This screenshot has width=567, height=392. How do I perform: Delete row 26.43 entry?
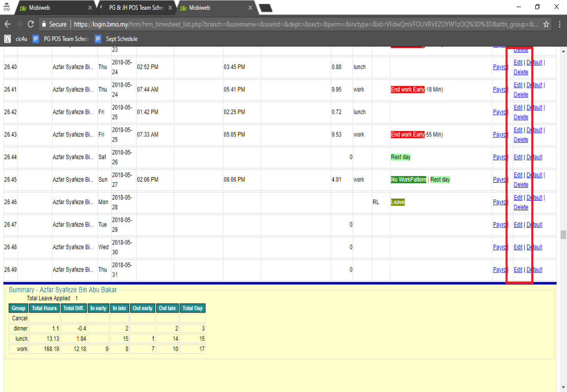521,139
